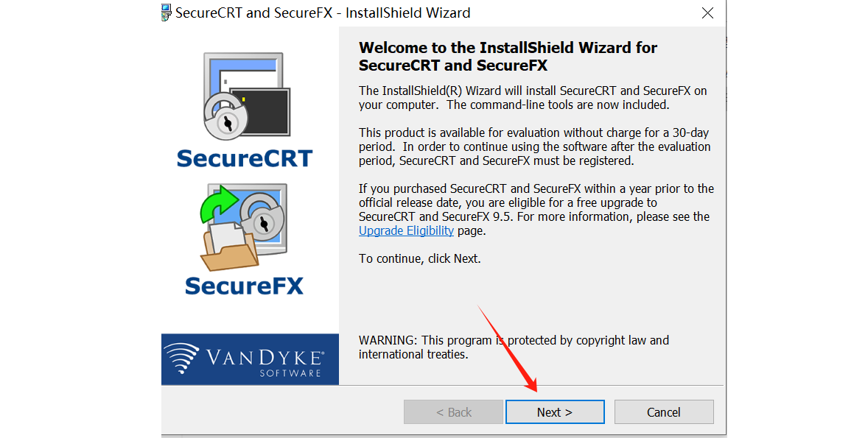Click the free upgrade to 9.5 paragraph

(x=536, y=210)
